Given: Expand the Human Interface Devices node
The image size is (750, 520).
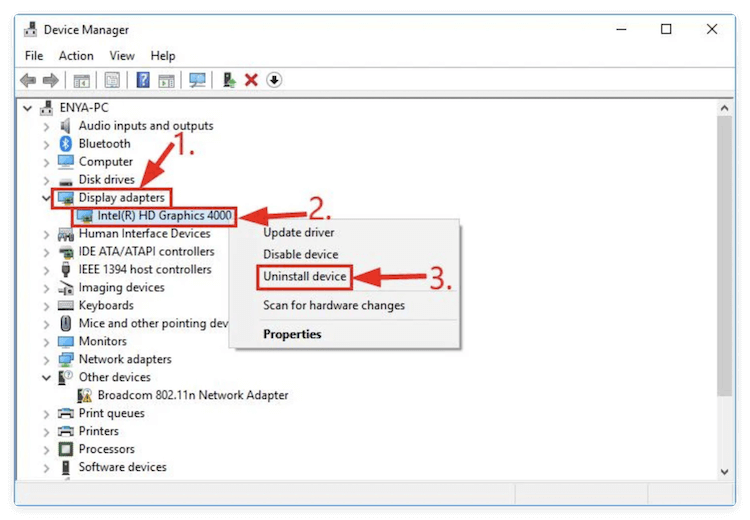Looking at the screenshot, I should coord(46,234).
